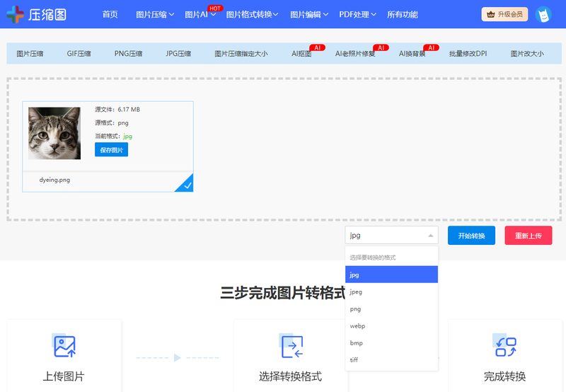Toggle the blue checkmark on dyeing.png card

[x=186, y=185]
